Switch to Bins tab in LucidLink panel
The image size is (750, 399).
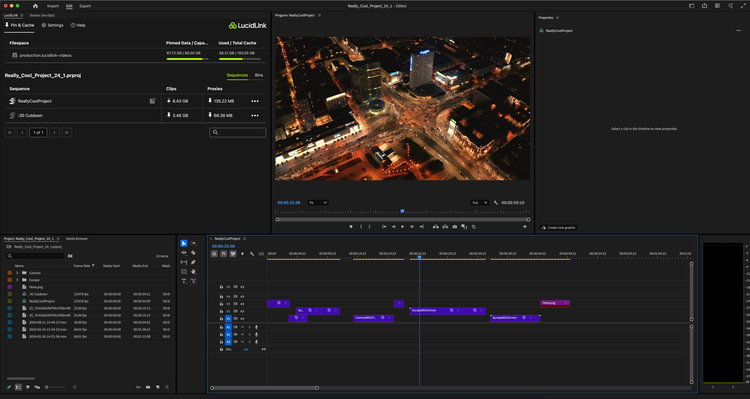coord(259,75)
